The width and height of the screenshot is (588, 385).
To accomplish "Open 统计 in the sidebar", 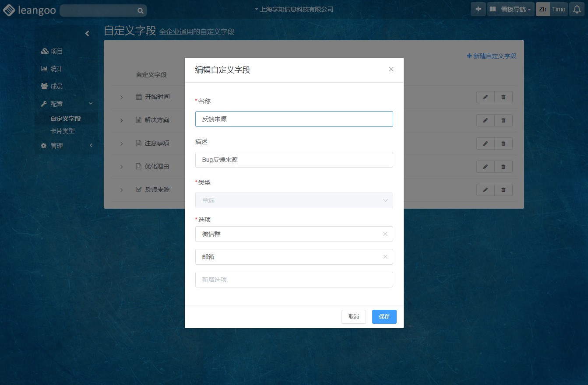I will click(56, 69).
